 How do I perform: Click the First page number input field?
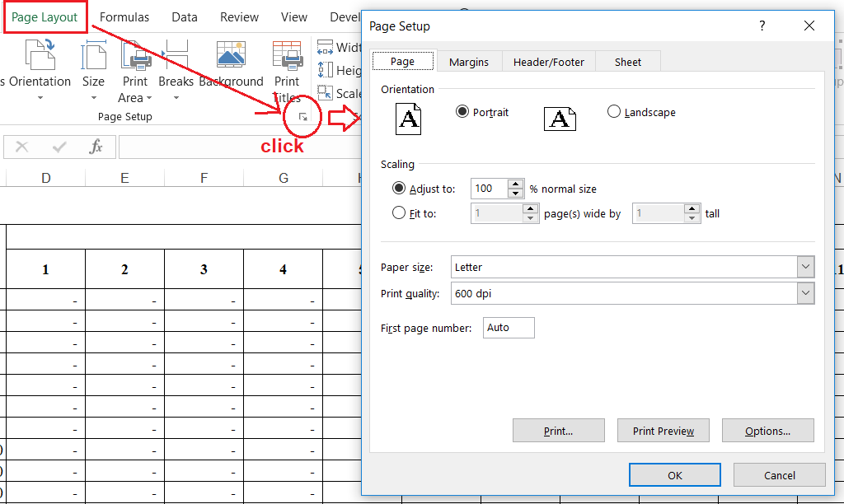click(509, 327)
